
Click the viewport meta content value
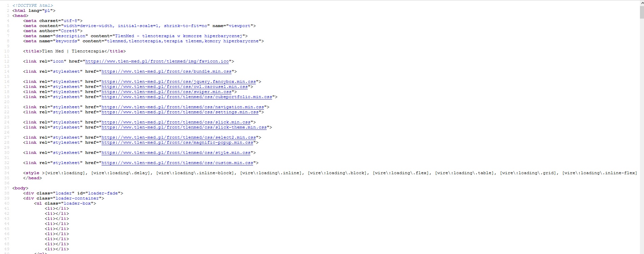click(x=135, y=26)
